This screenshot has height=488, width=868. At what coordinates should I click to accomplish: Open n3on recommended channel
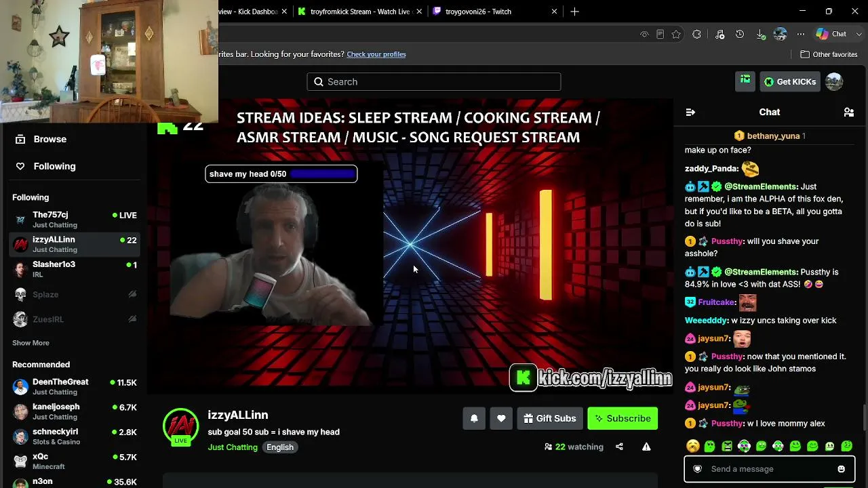(x=75, y=482)
